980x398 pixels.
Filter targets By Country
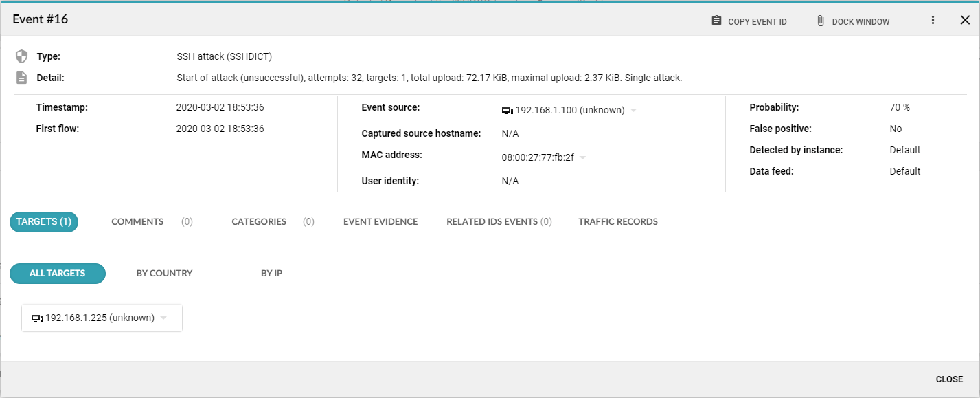[164, 274]
